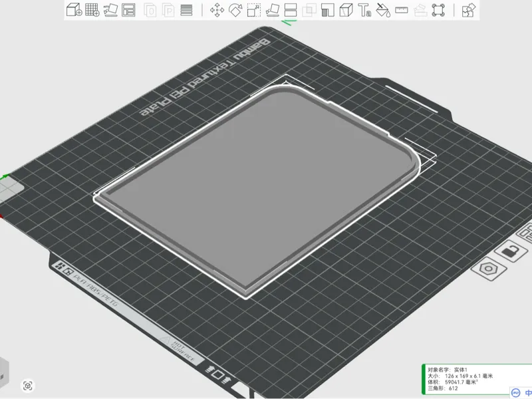
Task: Click the Split to Parts icon
Action: coord(168,10)
